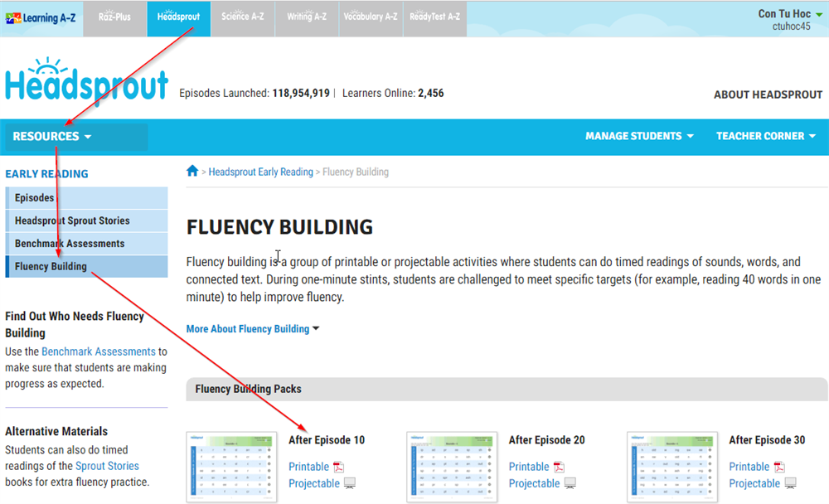The image size is (829, 504).
Task: Open Projectable link for After Episode 30
Action: tap(754, 483)
